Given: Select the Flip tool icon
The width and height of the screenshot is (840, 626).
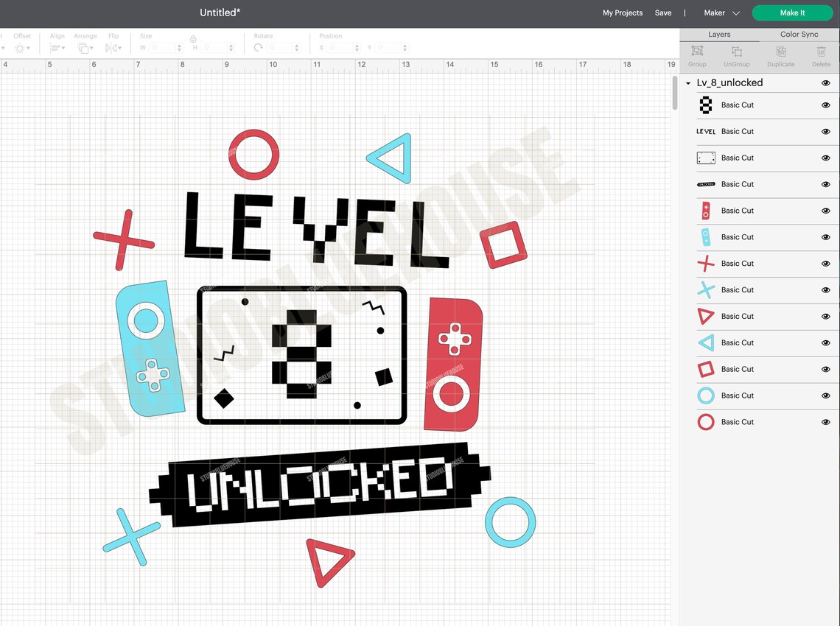Looking at the screenshot, I should point(112,47).
